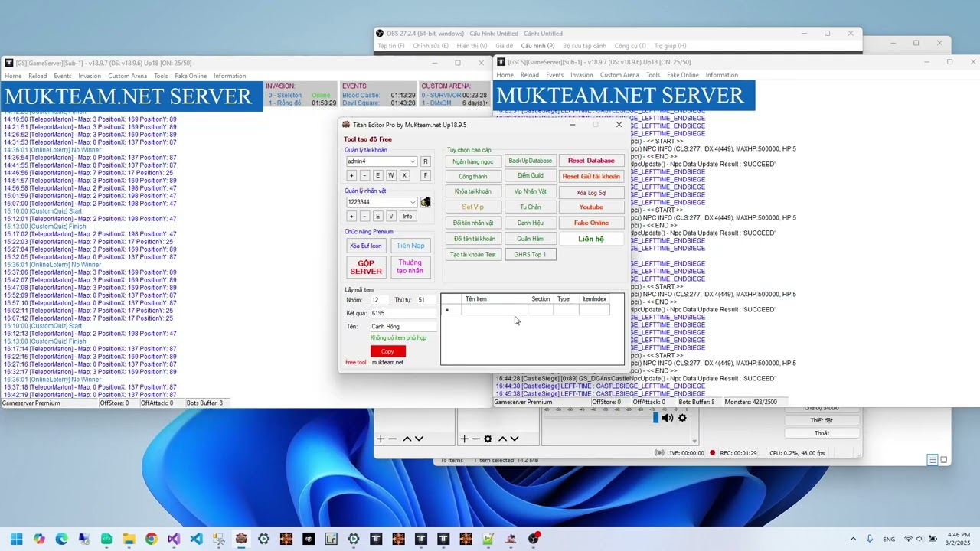
Task: Remove source in OBS sources panel
Action: (x=476, y=439)
